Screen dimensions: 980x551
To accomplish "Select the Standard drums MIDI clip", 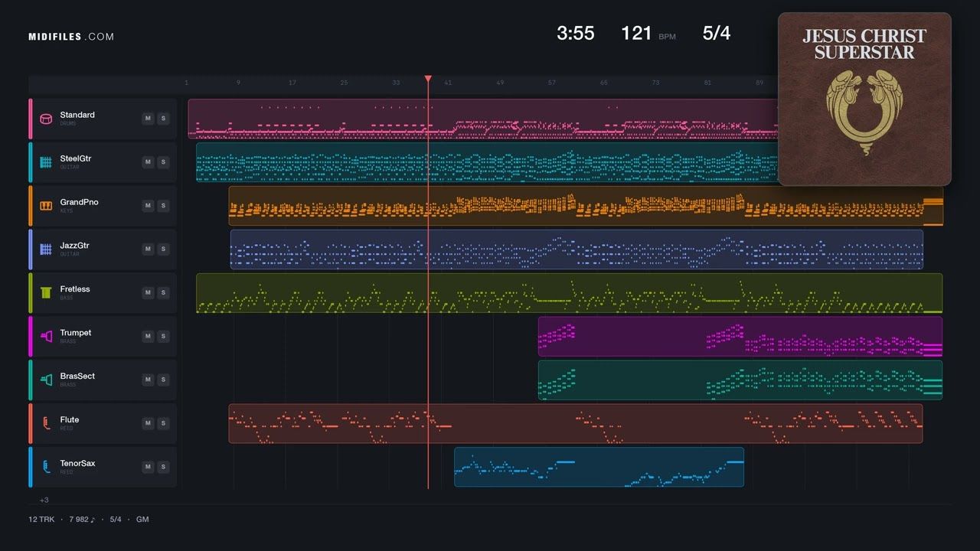I will (482, 119).
